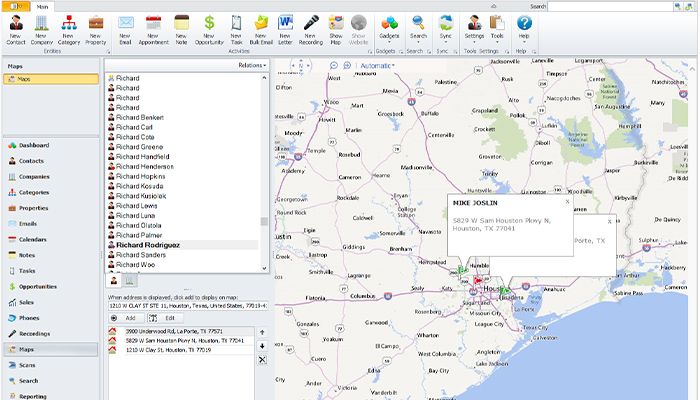The height and width of the screenshot is (400, 700).
Task: Expand the Automatic map style dropdown
Action: [x=377, y=65]
